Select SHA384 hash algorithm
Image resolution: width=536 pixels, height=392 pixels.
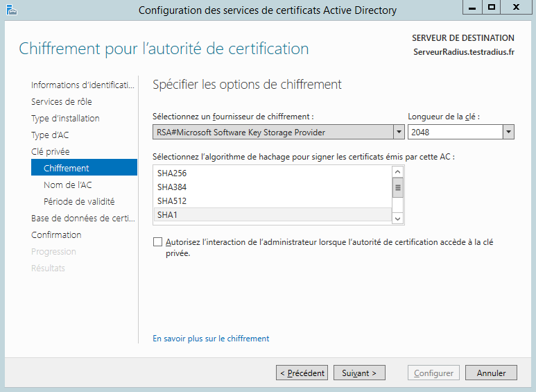point(172,187)
